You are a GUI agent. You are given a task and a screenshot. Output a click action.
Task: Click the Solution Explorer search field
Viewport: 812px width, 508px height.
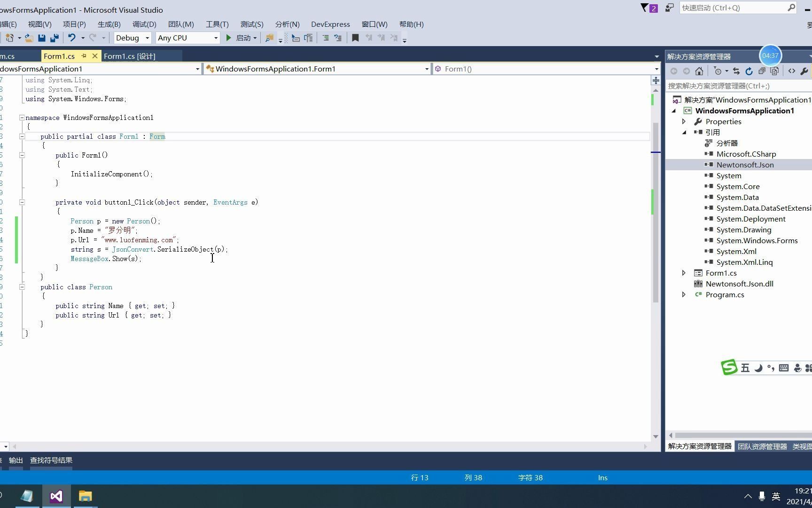(739, 86)
